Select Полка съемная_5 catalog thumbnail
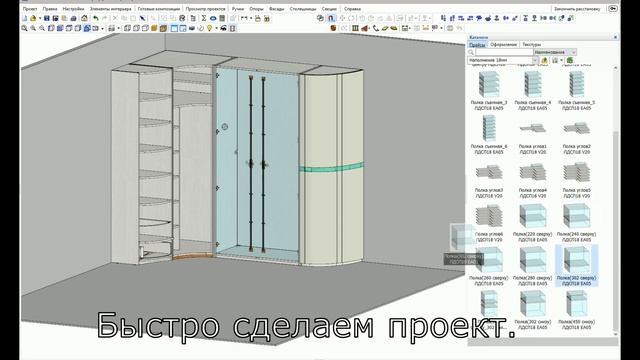Image resolution: width=640 pixels, height=360 pixels. 576,84
